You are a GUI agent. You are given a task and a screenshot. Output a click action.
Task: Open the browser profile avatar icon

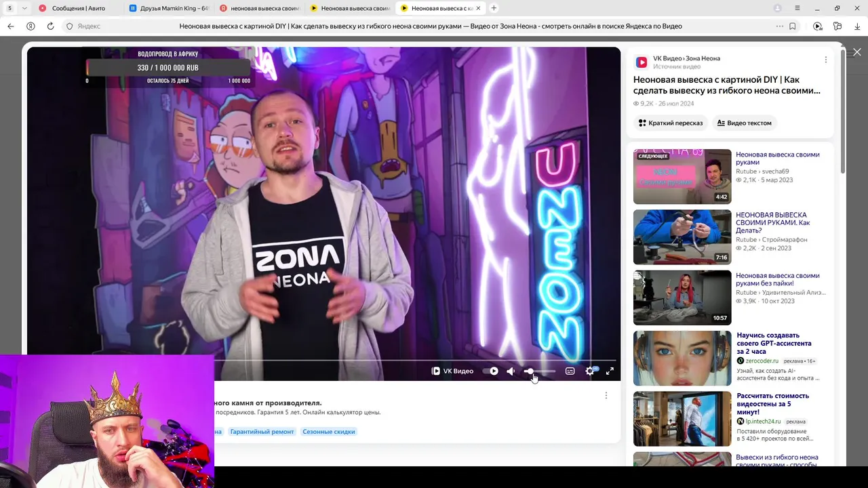point(778,8)
